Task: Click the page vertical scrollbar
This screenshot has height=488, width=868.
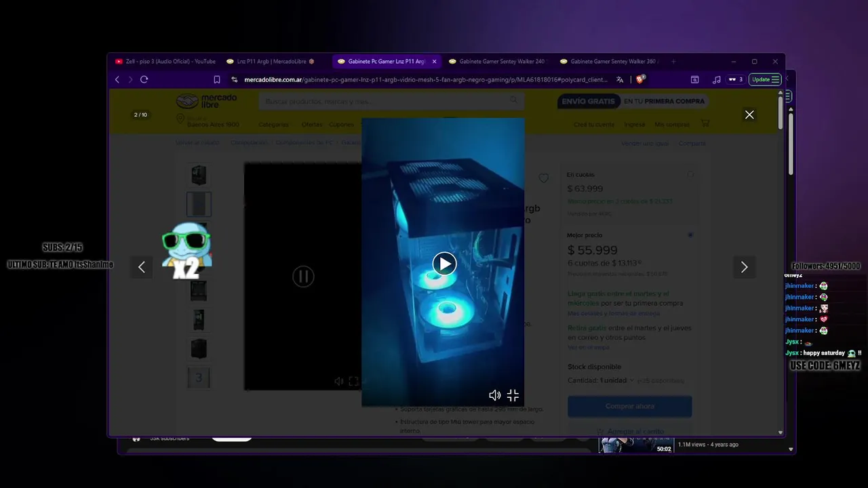Action: [781, 112]
